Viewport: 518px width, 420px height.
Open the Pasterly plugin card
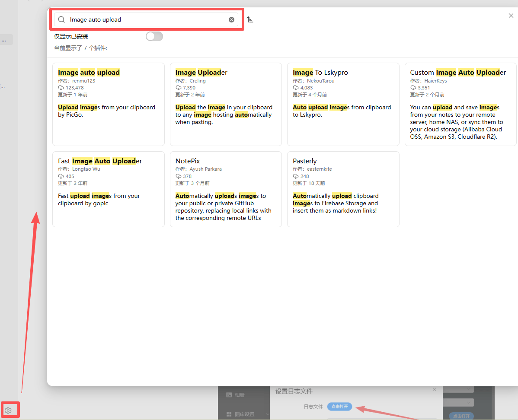click(x=343, y=189)
